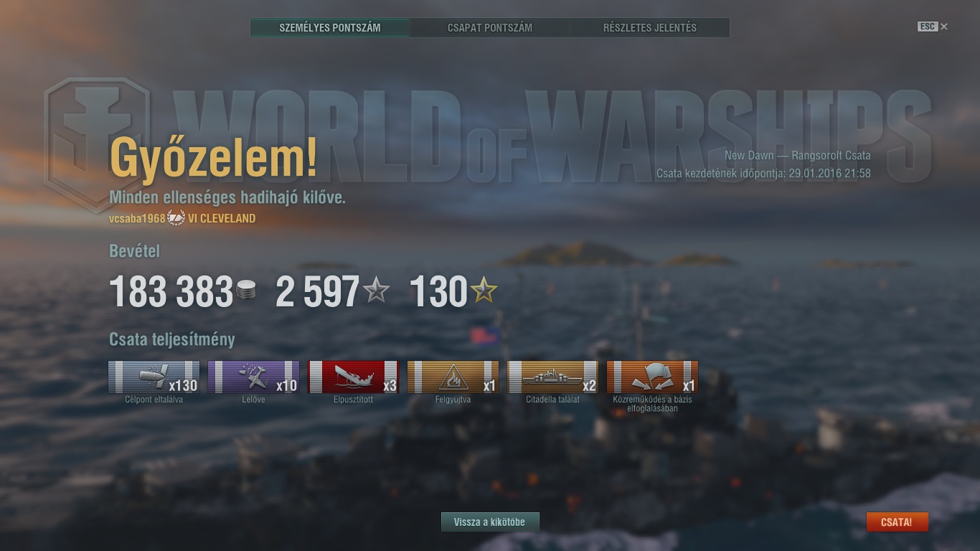Click the Győzelem! victory heading

(213, 158)
